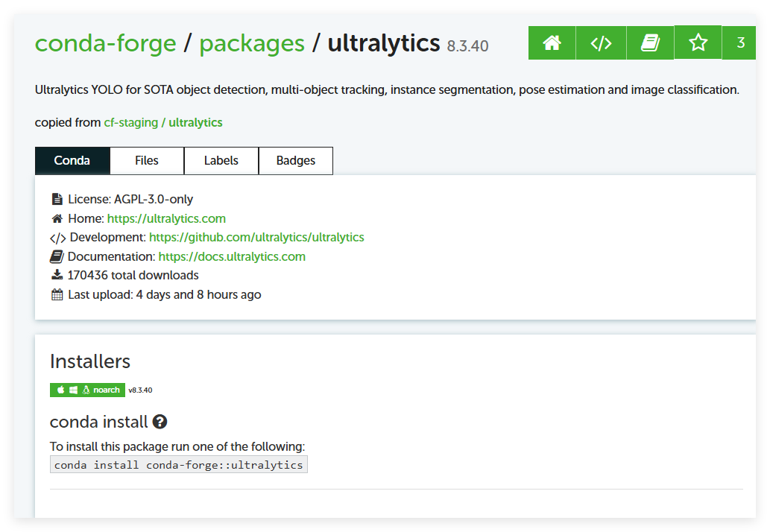Select the Conda tab
The height and width of the screenshot is (532, 770).
72,160
